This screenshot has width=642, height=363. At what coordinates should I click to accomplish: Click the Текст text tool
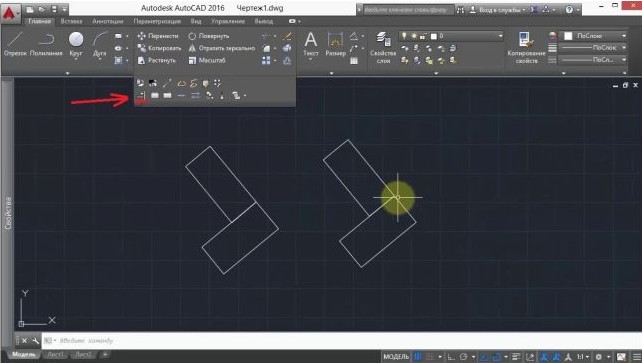point(311,44)
